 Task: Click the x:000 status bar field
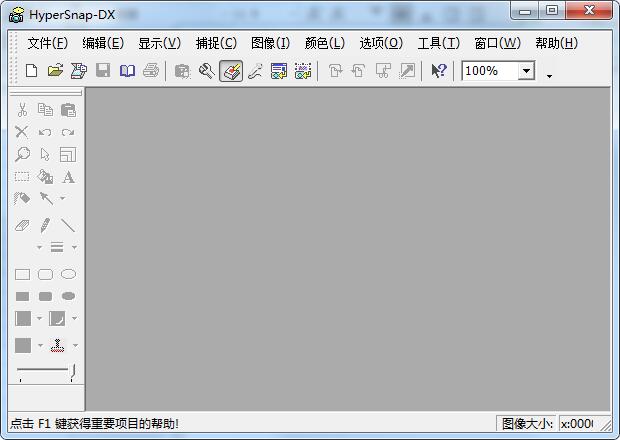[x=577, y=424]
